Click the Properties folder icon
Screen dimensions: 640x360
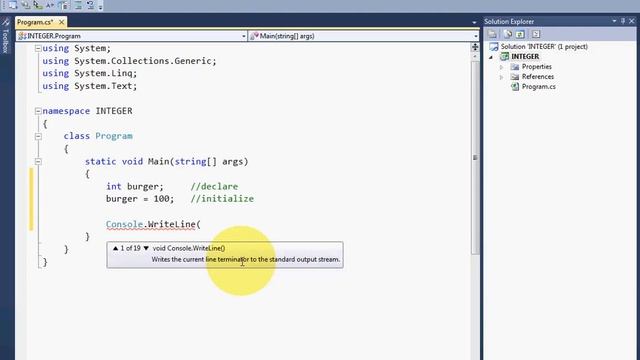click(515, 67)
